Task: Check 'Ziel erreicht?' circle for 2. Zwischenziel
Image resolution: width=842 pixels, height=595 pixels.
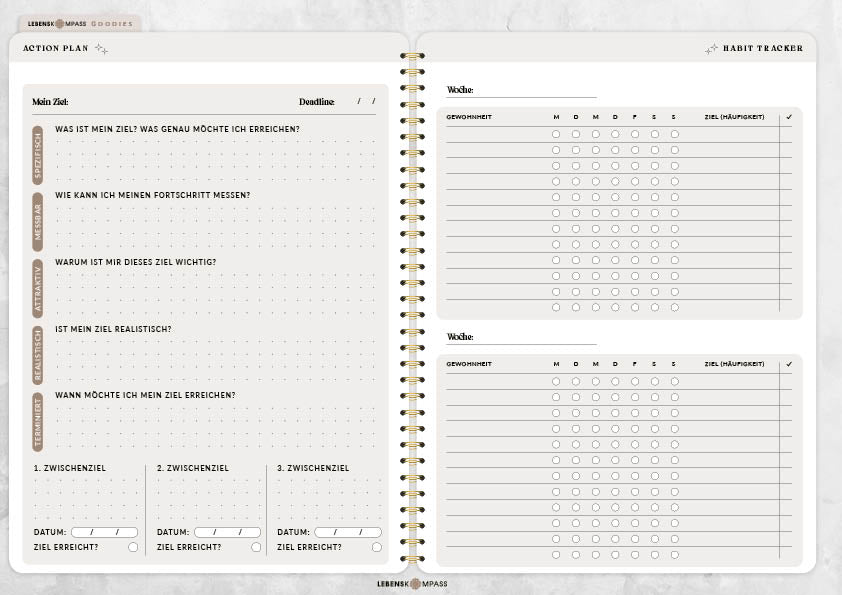Action: pyautogui.click(x=256, y=547)
